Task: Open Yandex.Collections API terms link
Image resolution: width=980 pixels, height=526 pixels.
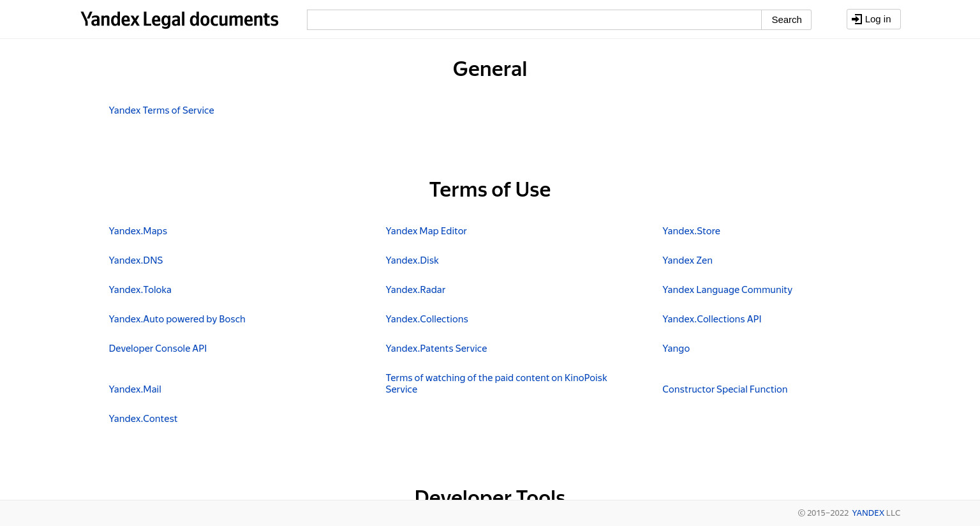Action: tap(712, 319)
